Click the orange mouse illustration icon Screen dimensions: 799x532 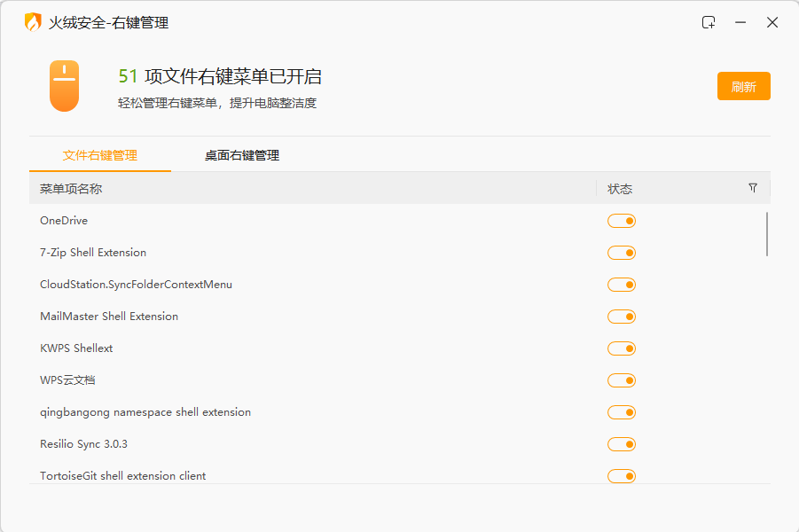pyautogui.click(x=64, y=86)
